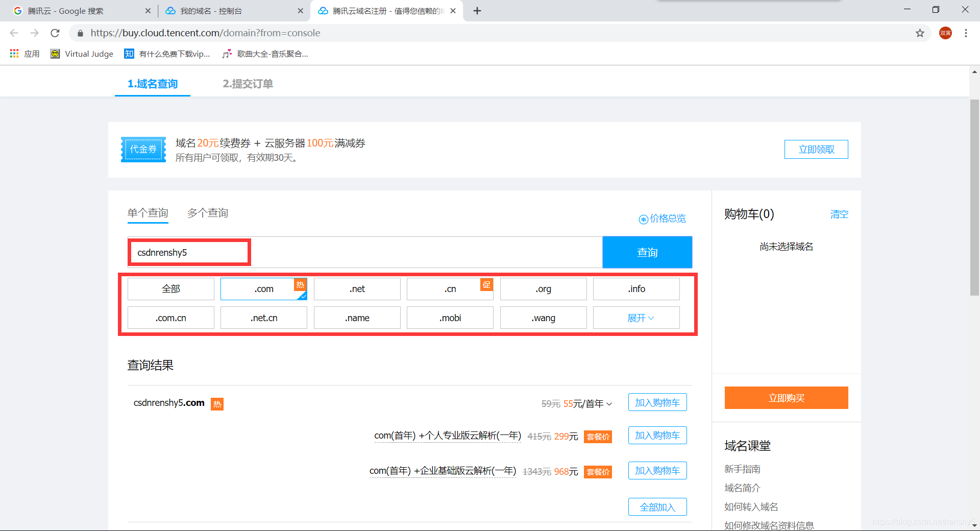Click the 套餐价 tag on 968元 row
980x531 pixels.
pyautogui.click(x=598, y=472)
